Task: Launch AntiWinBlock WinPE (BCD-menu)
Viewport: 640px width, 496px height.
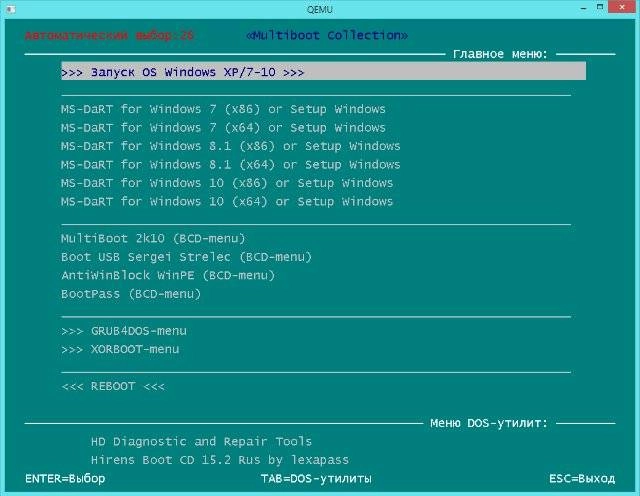Action: (x=168, y=275)
